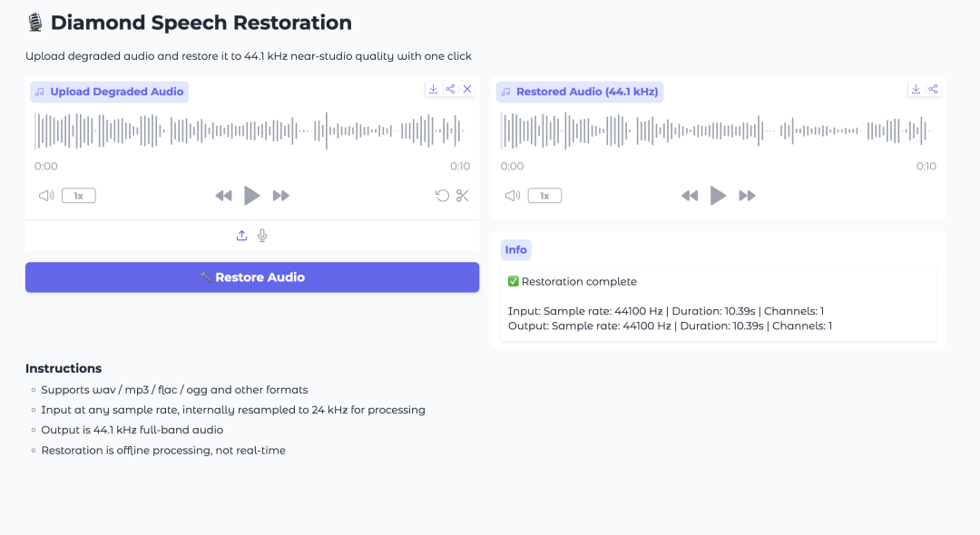The image size is (980, 535).
Task: Download the restored audio file
Action: pyautogui.click(x=916, y=89)
